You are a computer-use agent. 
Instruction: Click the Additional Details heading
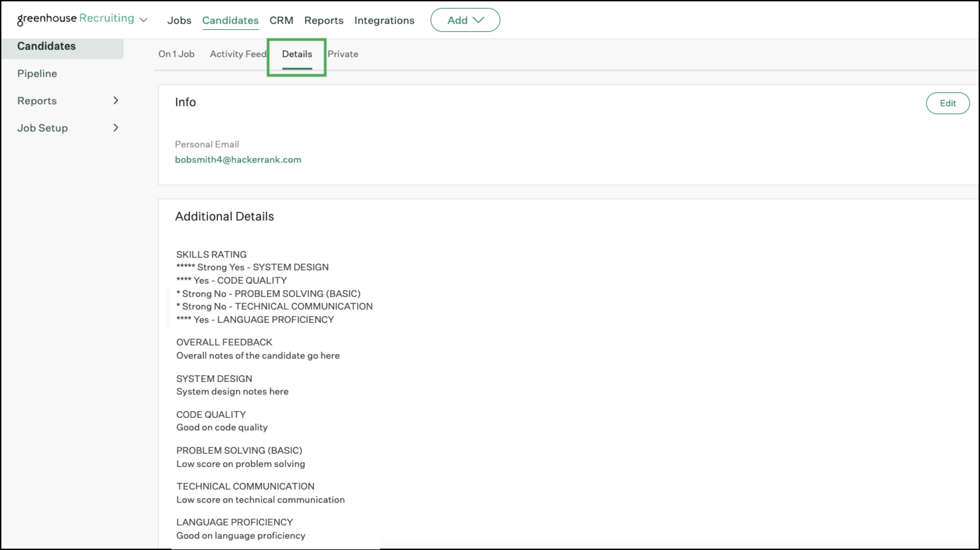tap(224, 217)
